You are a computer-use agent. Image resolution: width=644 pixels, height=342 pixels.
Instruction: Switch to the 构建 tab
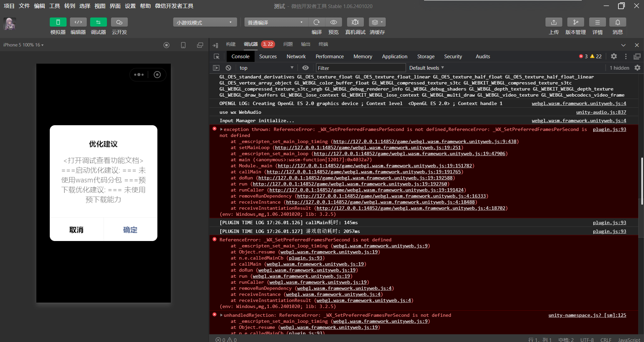[231, 44]
